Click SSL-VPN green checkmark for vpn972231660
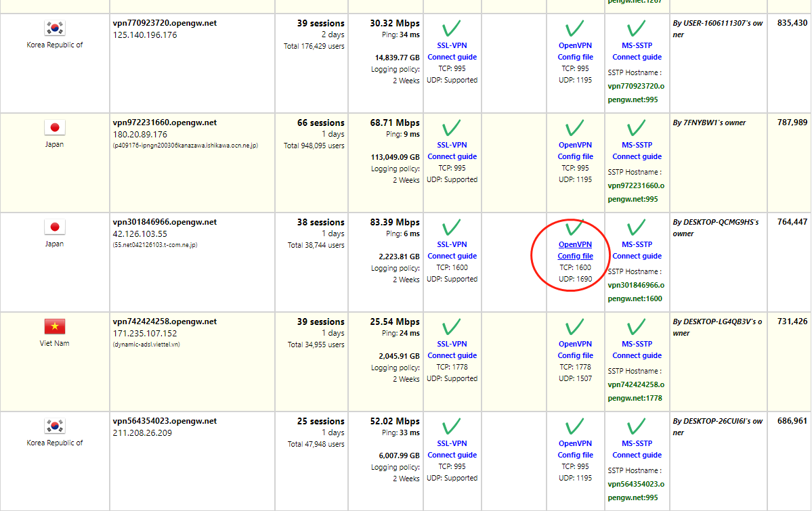812x511 pixels. click(452, 129)
